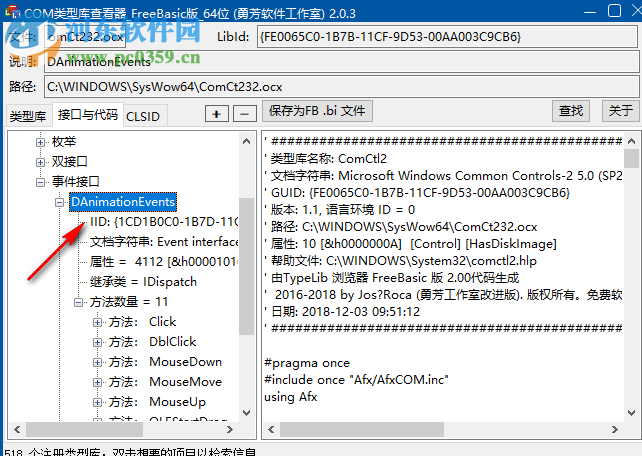Click the 文件 file name field

(85, 37)
